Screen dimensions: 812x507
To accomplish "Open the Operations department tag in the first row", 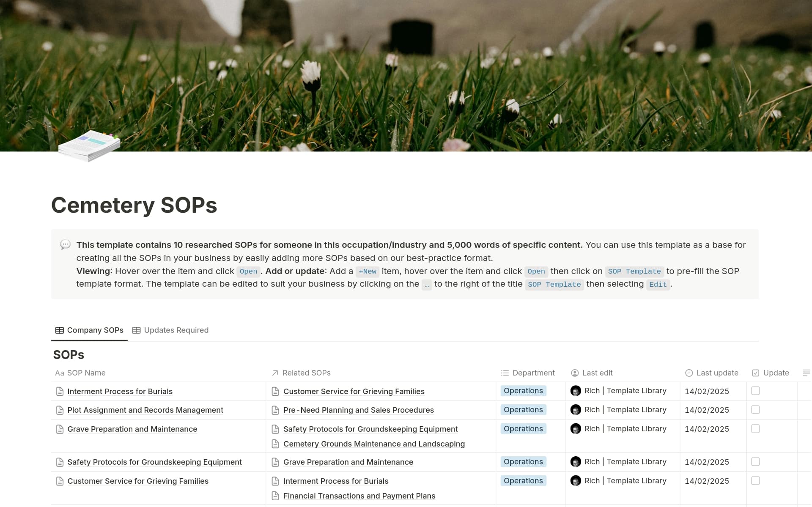I will [523, 391].
